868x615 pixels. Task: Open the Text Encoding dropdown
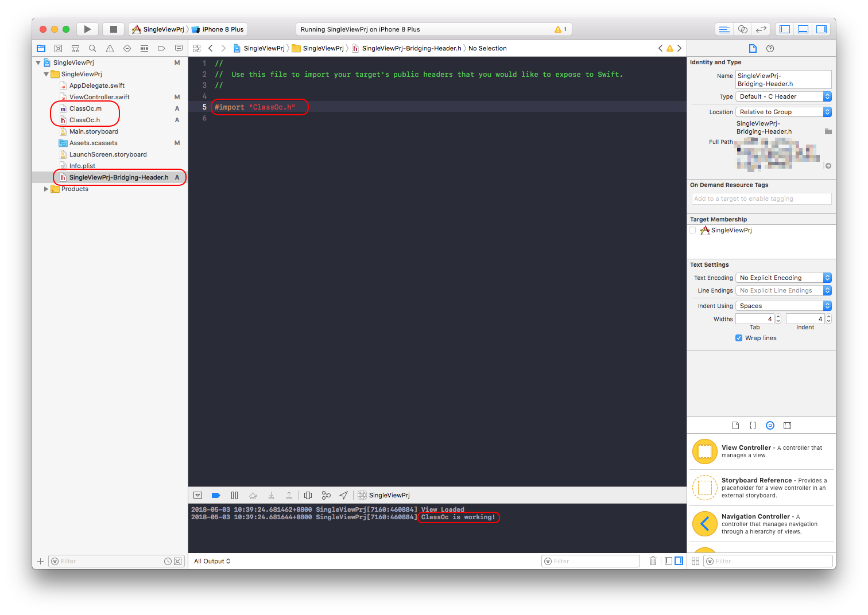pyautogui.click(x=783, y=278)
